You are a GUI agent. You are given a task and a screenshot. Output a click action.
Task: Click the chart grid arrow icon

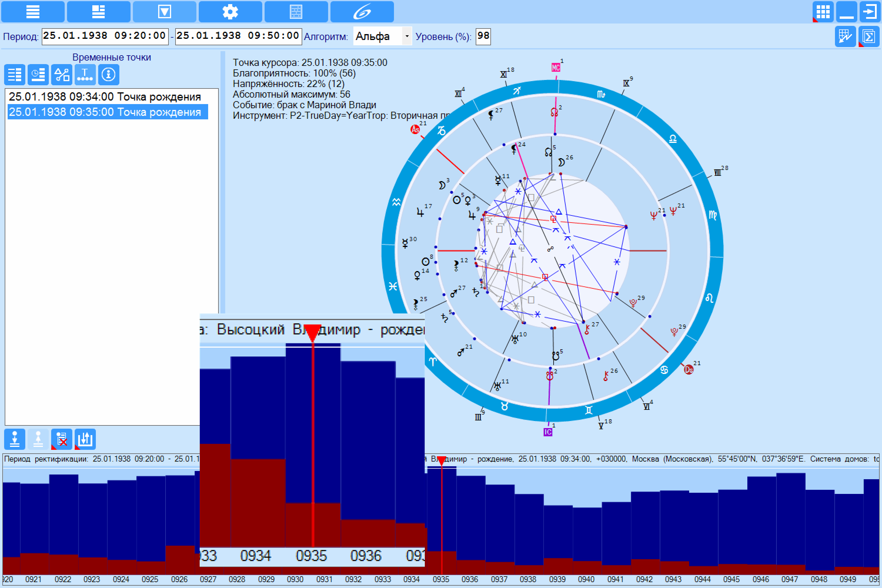point(845,36)
